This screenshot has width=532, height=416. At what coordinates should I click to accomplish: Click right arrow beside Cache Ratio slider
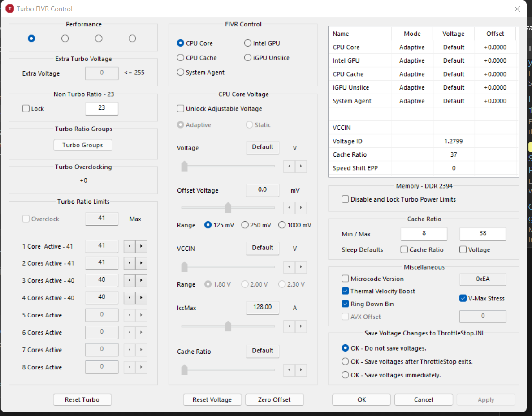coord(301,370)
